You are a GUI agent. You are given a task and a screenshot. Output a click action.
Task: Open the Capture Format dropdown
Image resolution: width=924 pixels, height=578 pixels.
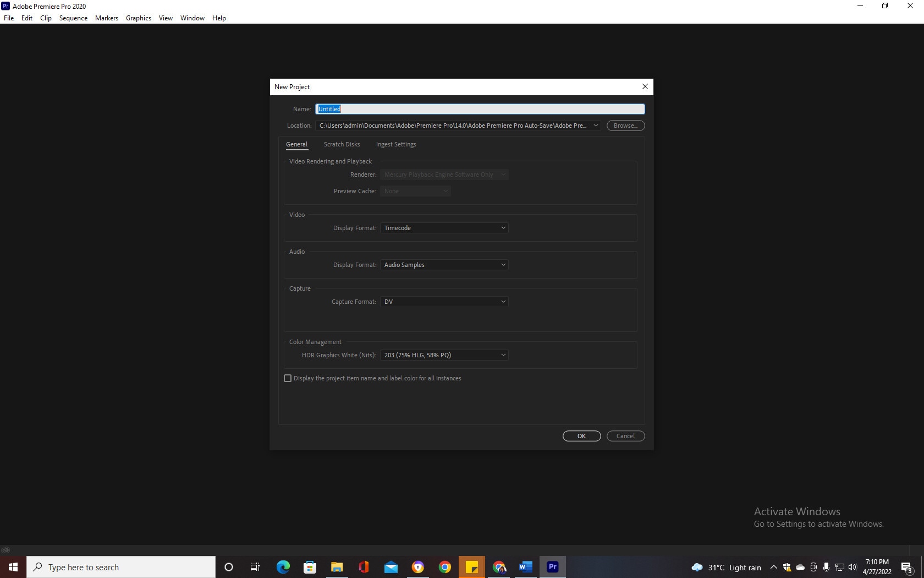pos(444,302)
